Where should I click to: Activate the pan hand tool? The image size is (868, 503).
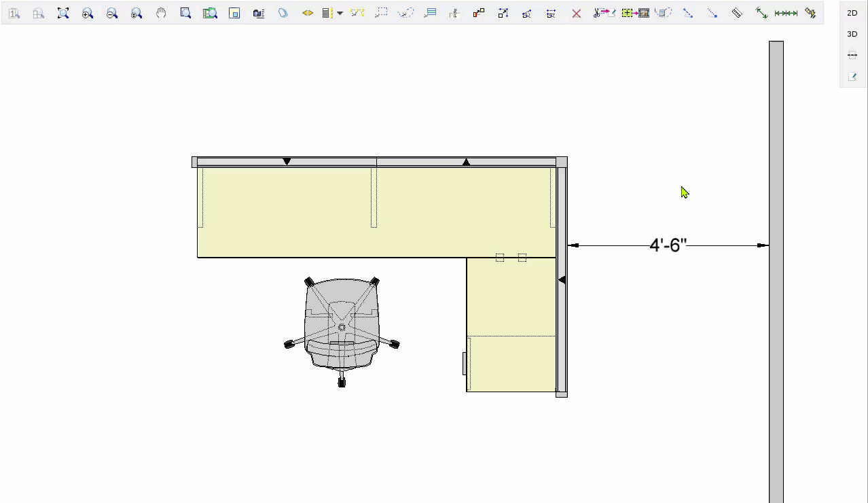pos(161,13)
